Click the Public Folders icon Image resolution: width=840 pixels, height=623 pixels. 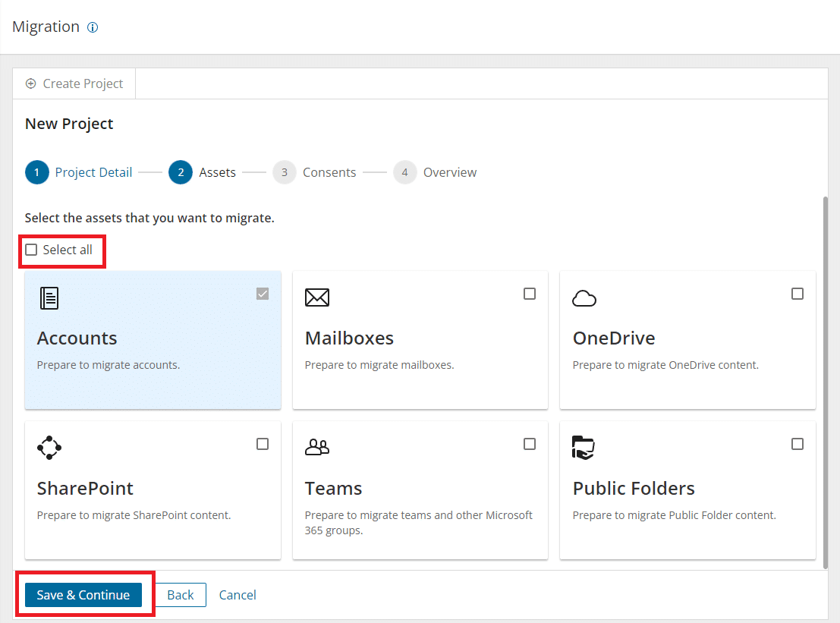coord(584,448)
